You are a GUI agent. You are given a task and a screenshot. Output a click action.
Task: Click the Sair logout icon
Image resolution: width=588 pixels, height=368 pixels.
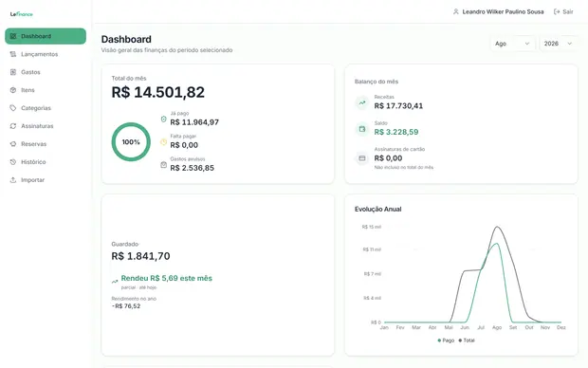pyautogui.click(x=557, y=11)
